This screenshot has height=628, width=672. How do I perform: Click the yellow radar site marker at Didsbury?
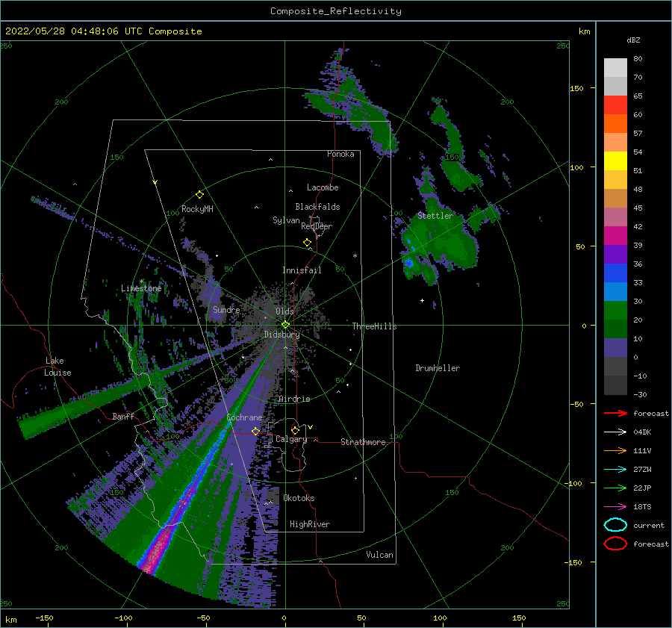point(285,325)
